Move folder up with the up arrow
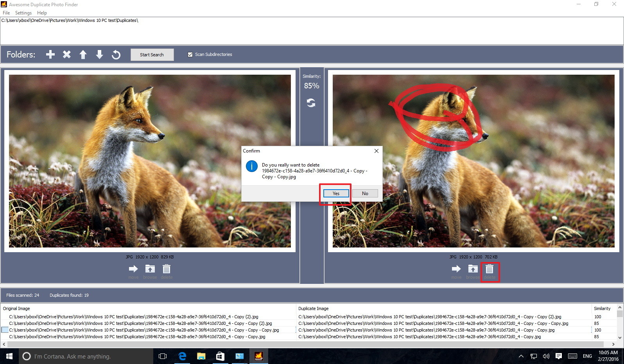Screen dimensions: 624x364 click(83, 54)
